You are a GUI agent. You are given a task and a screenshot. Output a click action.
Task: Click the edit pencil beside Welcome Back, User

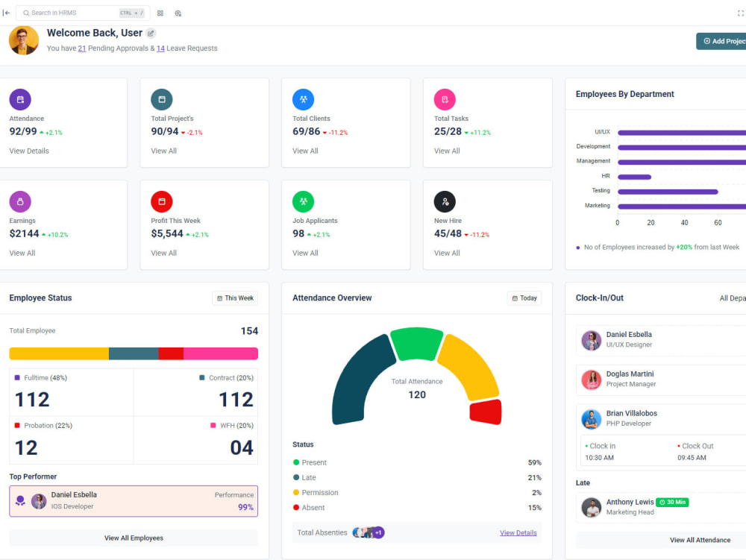(x=151, y=33)
